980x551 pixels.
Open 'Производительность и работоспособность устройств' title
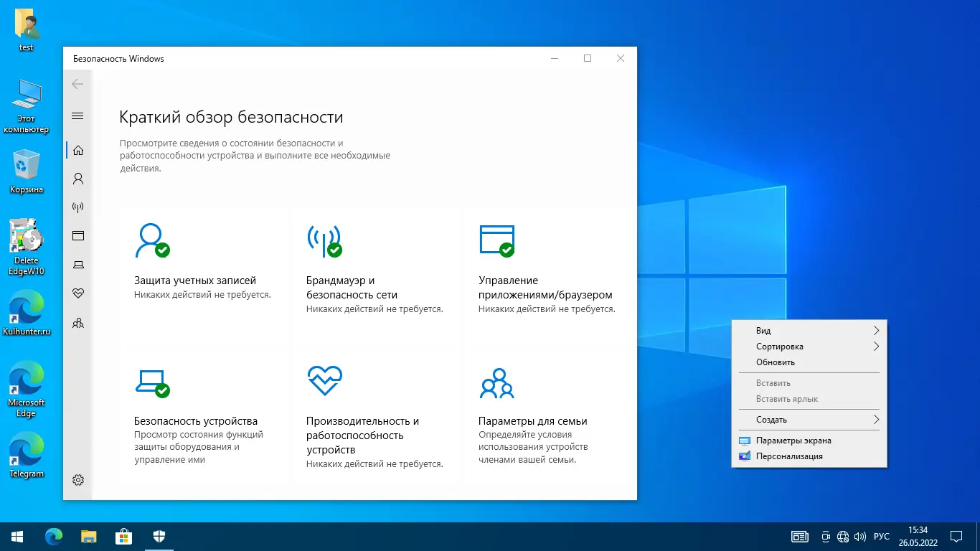coord(363,435)
